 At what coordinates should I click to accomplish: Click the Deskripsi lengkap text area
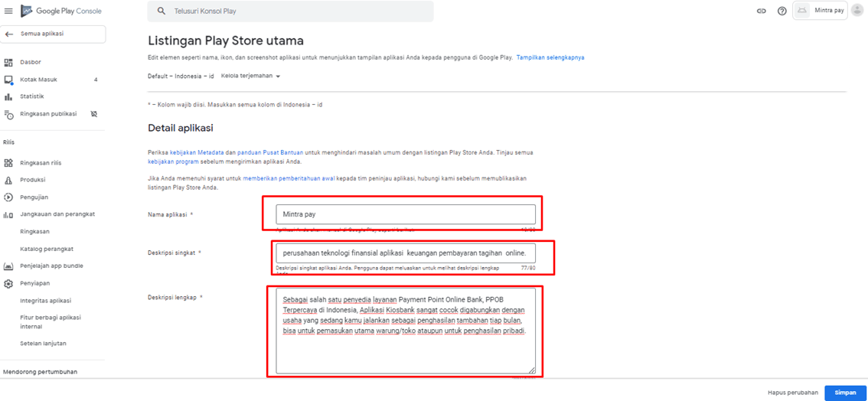tap(406, 331)
